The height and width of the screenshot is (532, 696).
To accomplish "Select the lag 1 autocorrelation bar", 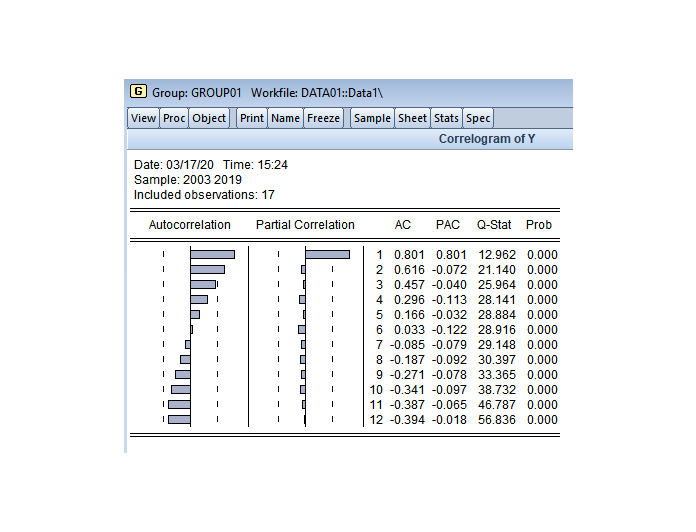I will (213, 254).
